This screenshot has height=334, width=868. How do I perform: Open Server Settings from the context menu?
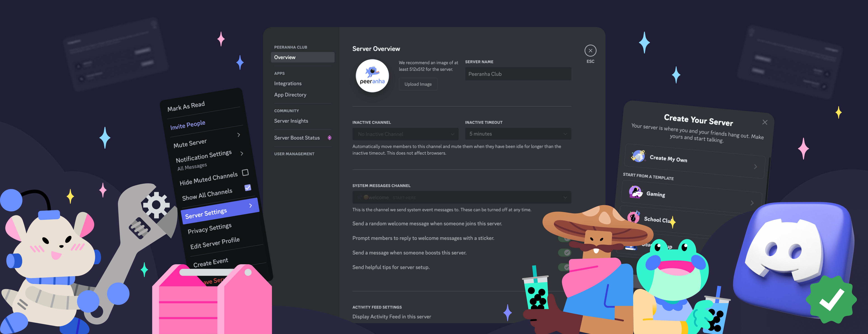coord(220,211)
